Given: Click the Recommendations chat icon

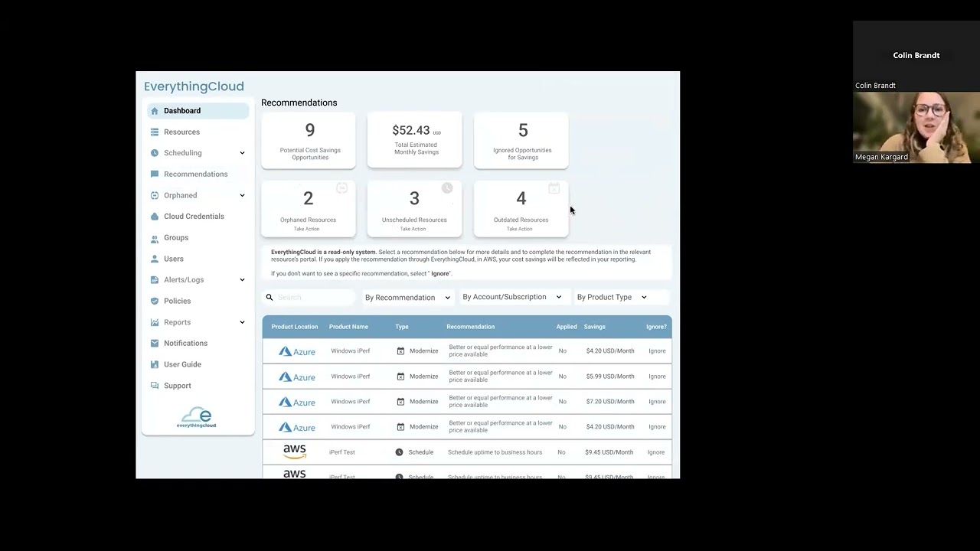Looking at the screenshot, I should coord(155,174).
